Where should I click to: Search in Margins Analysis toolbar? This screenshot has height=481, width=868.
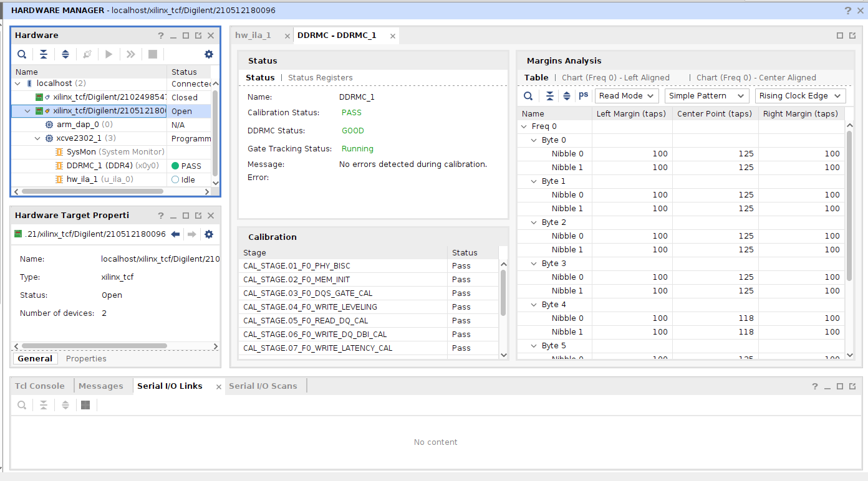coord(528,96)
